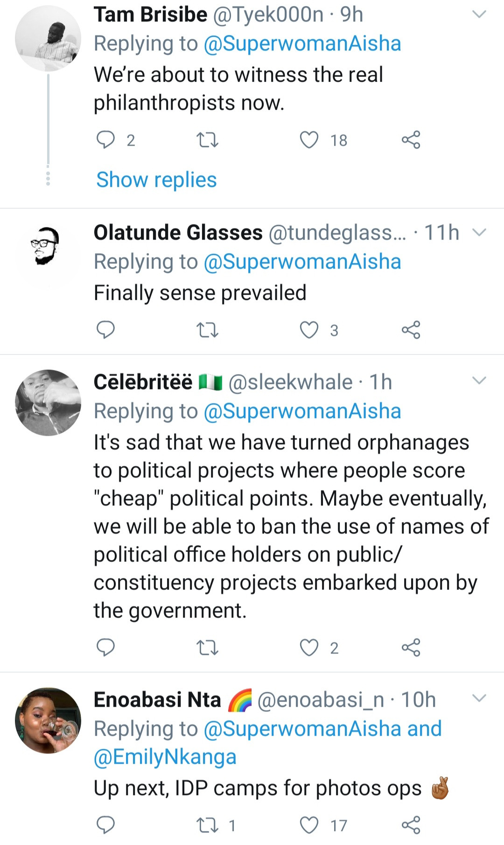The width and height of the screenshot is (504, 845).
Task: Reply to 'Finally sense prevailed' tweet
Action: coord(105,330)
